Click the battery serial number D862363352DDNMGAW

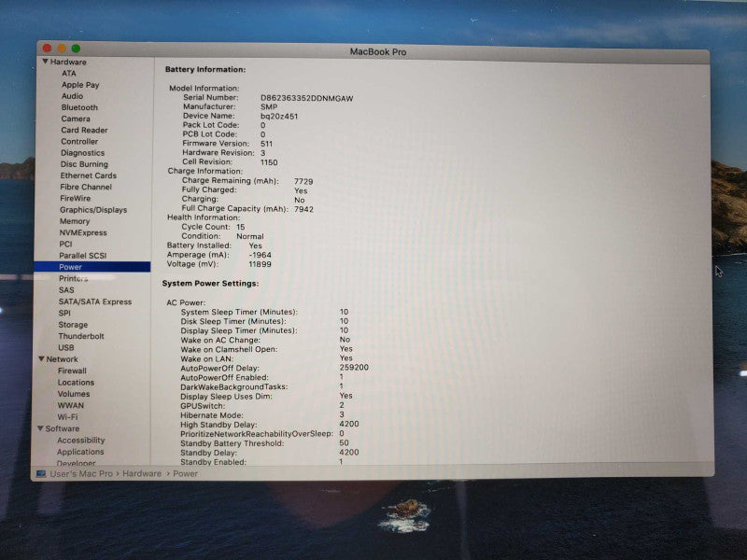[x=306, y=98]
